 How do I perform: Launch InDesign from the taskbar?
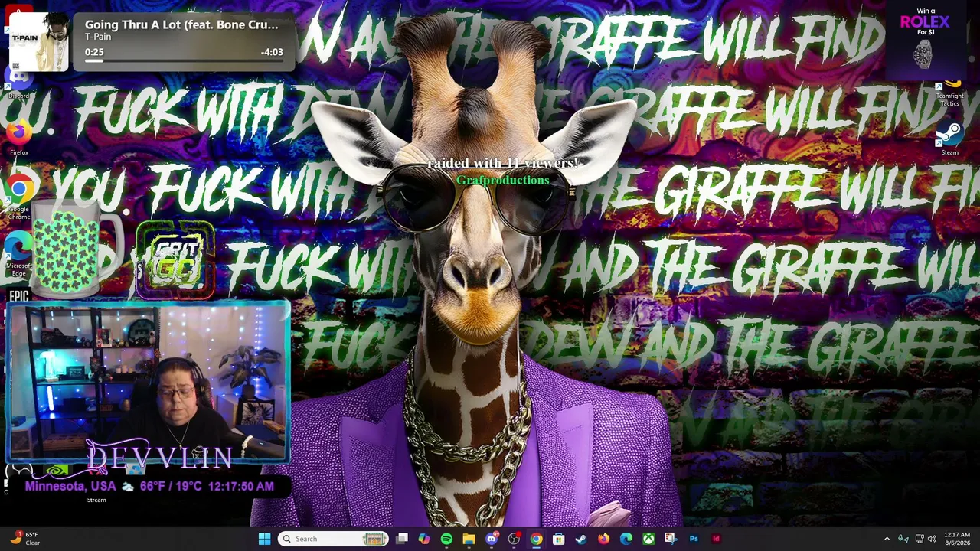[716, 539]
